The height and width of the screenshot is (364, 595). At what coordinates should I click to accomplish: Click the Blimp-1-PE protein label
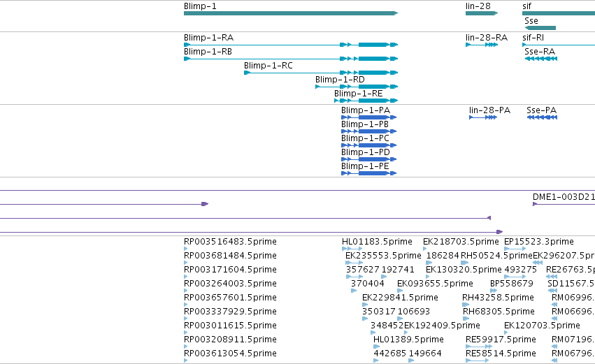[365, 167]
